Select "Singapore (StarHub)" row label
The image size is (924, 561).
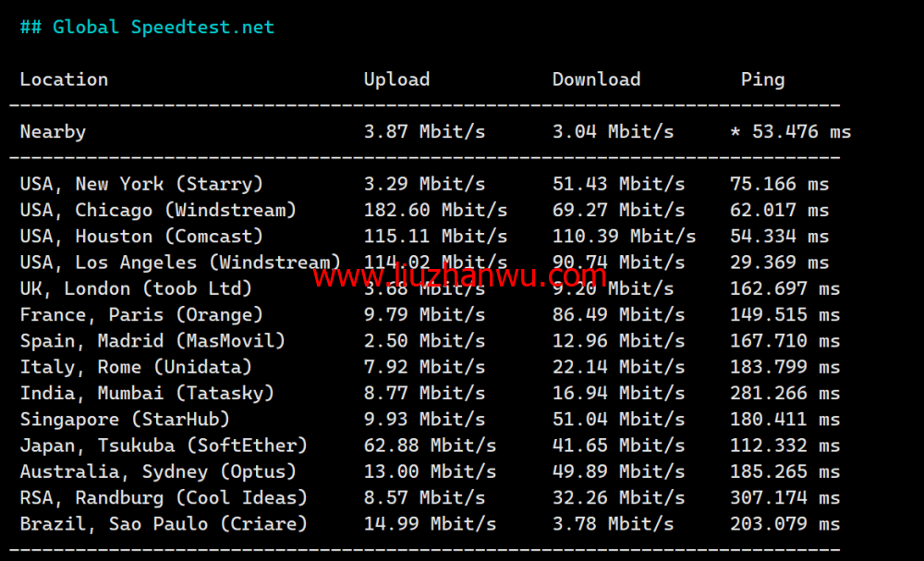coord(125,420)
